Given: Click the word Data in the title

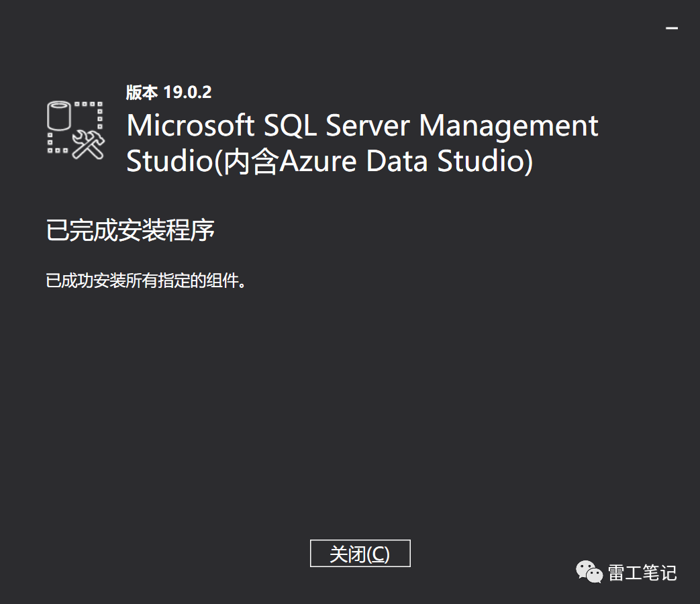Looking at the screenshot, I should 397,162.
